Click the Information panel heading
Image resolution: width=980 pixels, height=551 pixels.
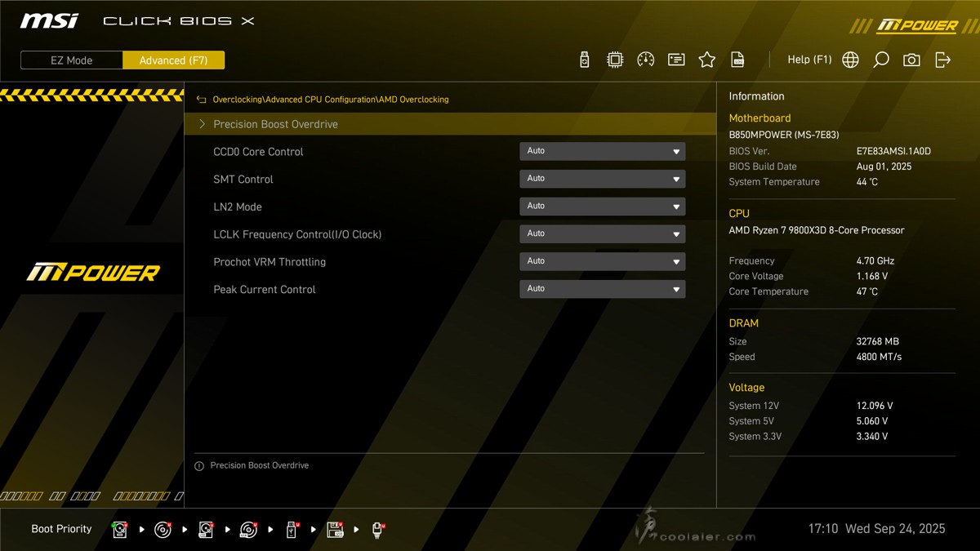756,96
